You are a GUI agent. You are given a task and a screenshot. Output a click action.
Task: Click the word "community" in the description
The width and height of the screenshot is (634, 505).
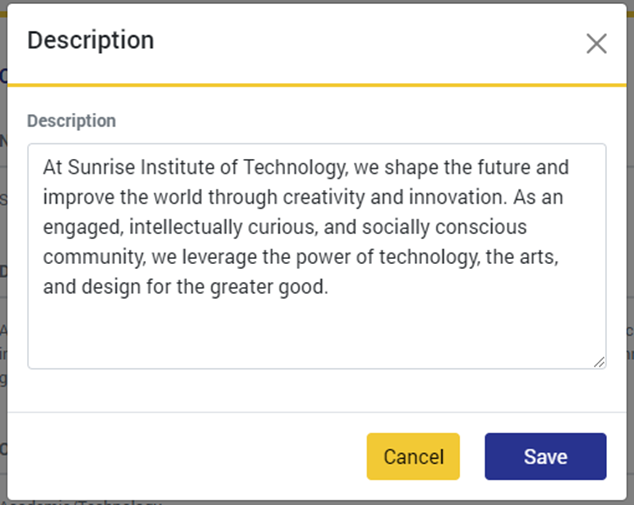coord(89,257)
